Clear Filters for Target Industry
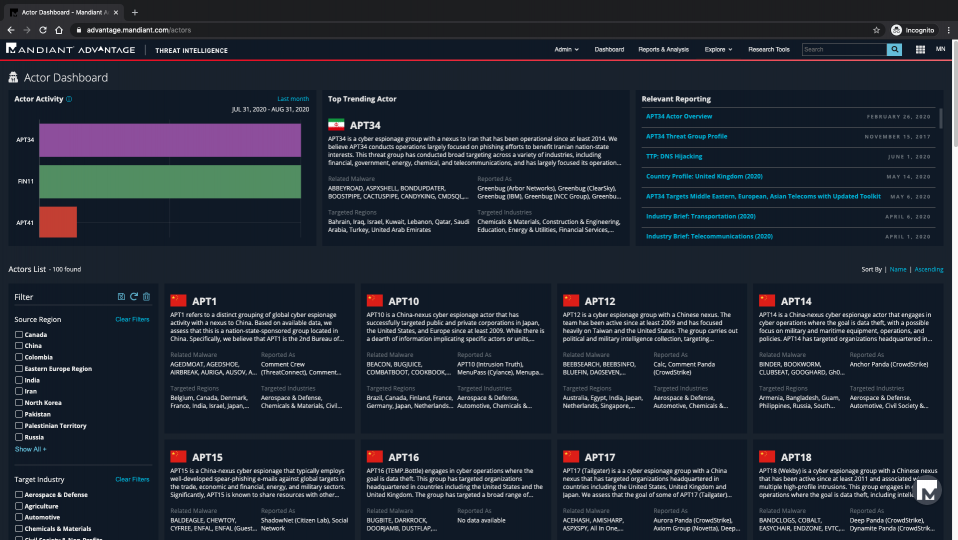The image size is (958, 540). point(132,480)
